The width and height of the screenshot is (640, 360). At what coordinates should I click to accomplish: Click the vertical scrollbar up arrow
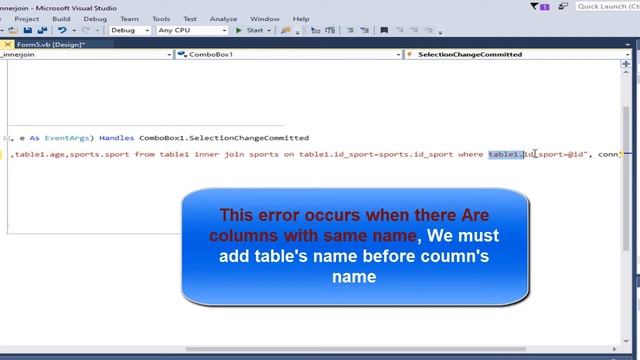[x=626, y=72]
